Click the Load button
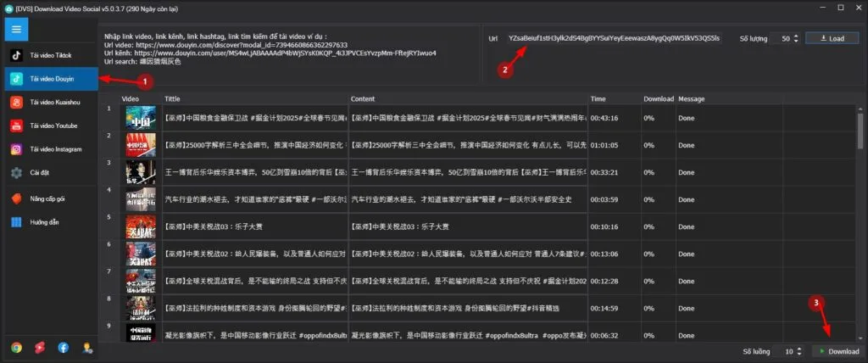This screenshot has width=868, height=363. [832, 38]
